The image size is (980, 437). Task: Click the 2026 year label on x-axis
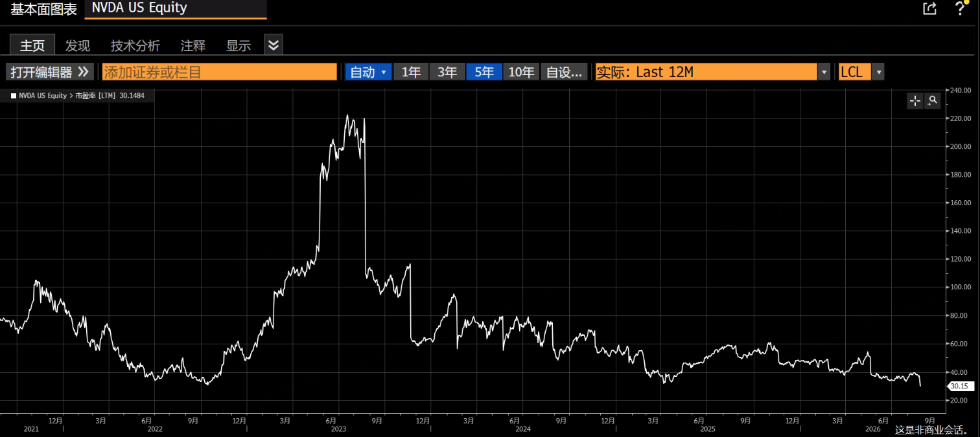coord(873,429)
